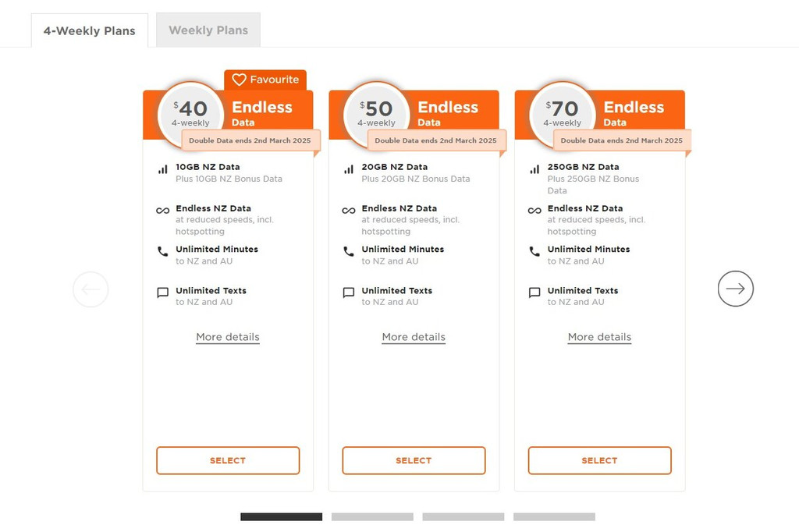This screenshot has height=532, width=799.
Task: Switch to the Weekly Plans tab
Action: click(208, 30)
